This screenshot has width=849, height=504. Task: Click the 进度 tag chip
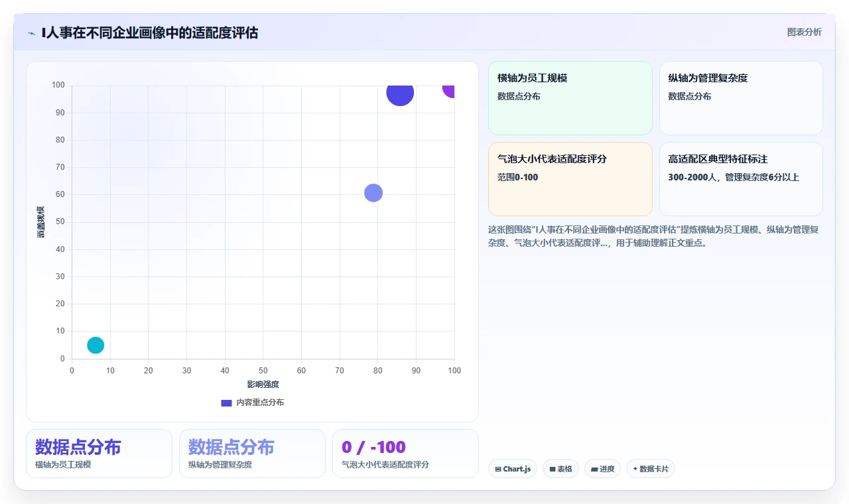pyautogui.click(x=602, y=469)
